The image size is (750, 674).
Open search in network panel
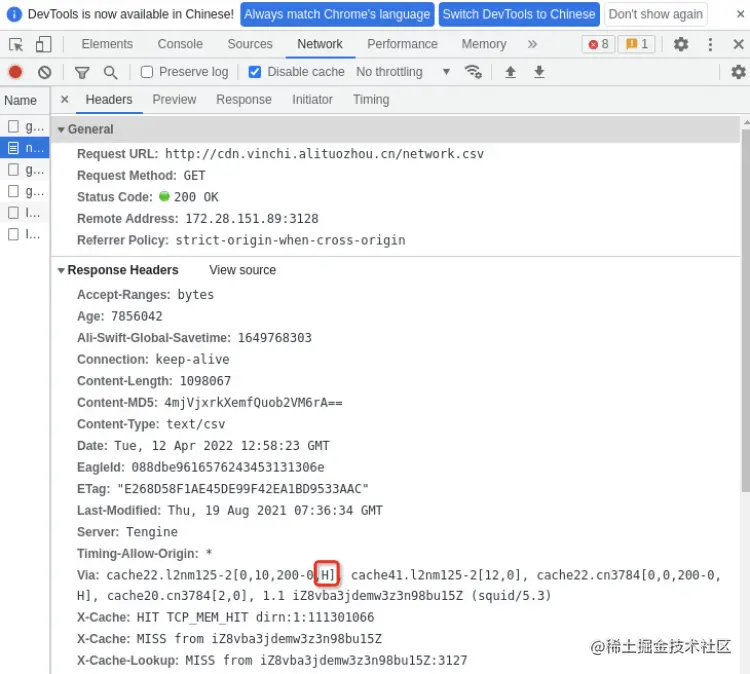tap(110, 73)
